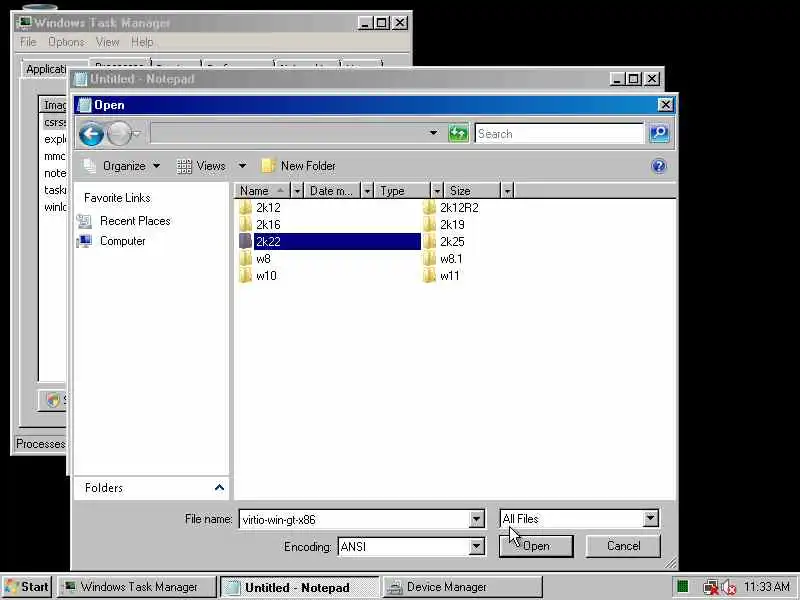
Task: Close the Open dialog
Action: [x=665, y=105]
